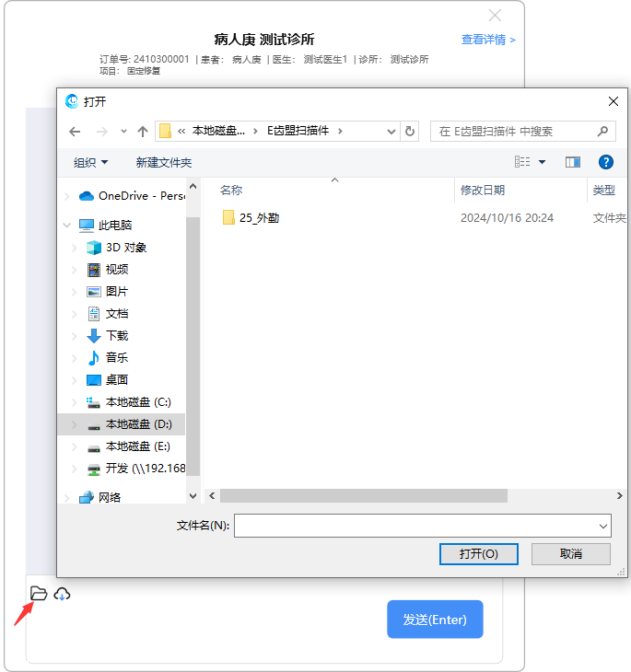Click the 打开(O) button

479,553
